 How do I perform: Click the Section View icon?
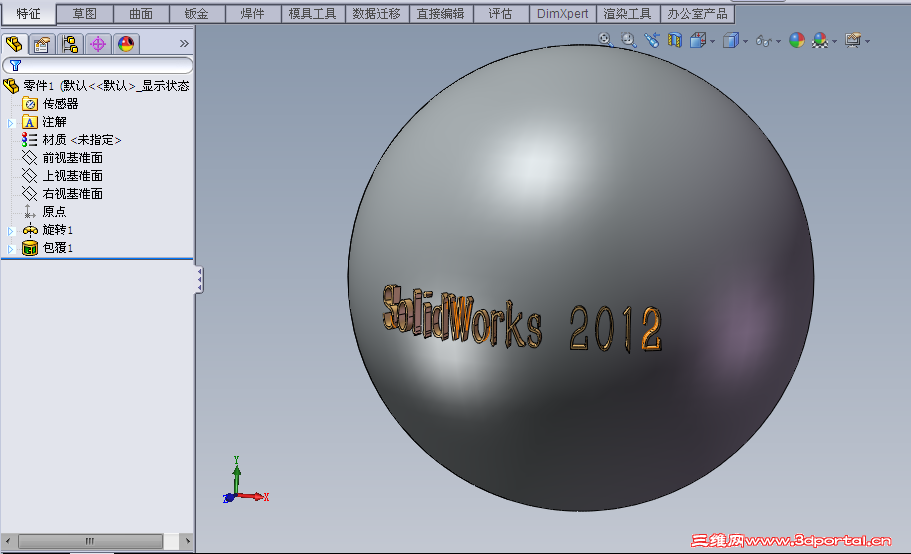675,39
